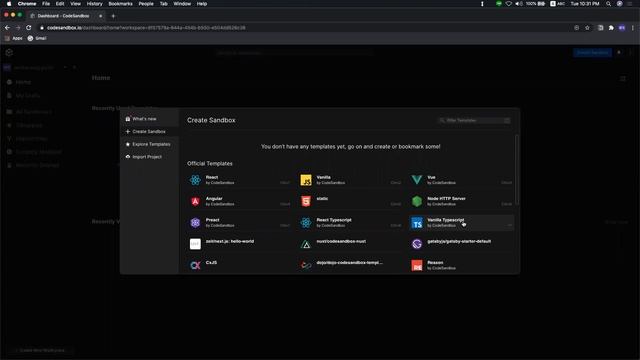
Task: Click the codesandbox.io address bar
Action: pyautogui.click(x=306, y=28)
